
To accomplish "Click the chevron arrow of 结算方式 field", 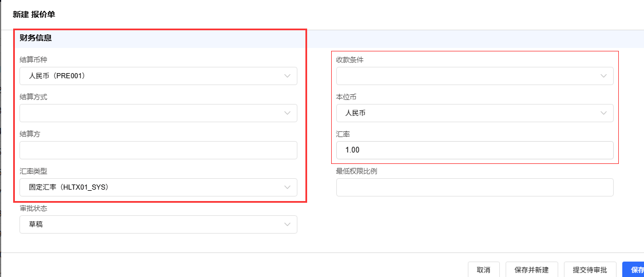I will pos(287,113).
